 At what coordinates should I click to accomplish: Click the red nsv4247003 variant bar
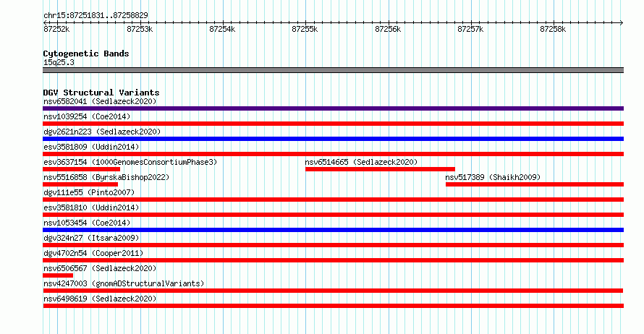click(333, 291)
